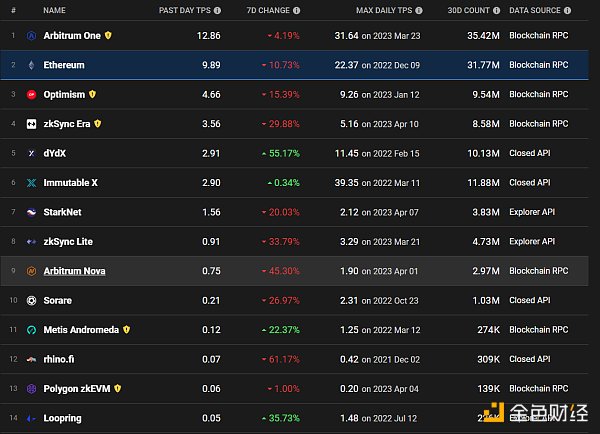
Task: Select the dYdX table row
Action: (300, 153)
